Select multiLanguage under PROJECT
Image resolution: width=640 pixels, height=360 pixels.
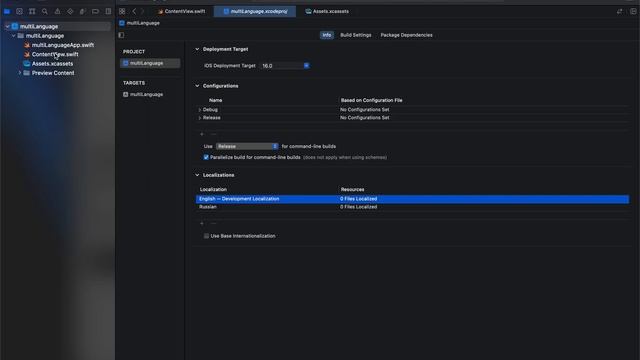pyautogui.click(x=150, y=63)
